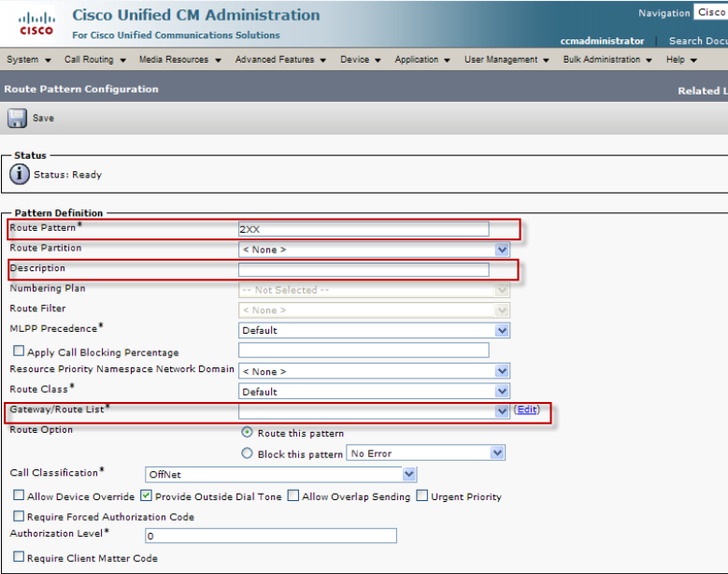This screenshot has width=728, height=574.
Task: Check Require Client Matter Code
Action: [x=19, y=556]
